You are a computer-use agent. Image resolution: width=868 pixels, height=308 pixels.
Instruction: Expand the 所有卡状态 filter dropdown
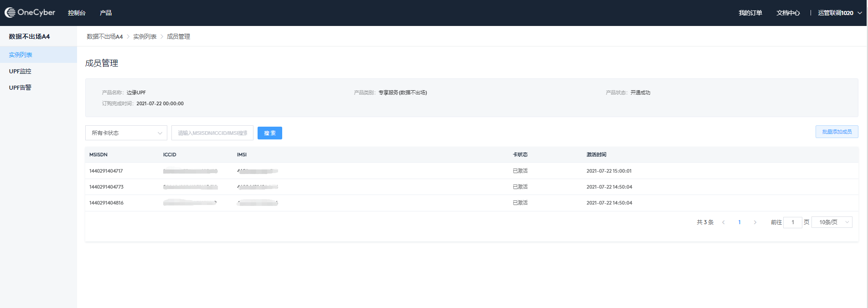coord(126,133)
